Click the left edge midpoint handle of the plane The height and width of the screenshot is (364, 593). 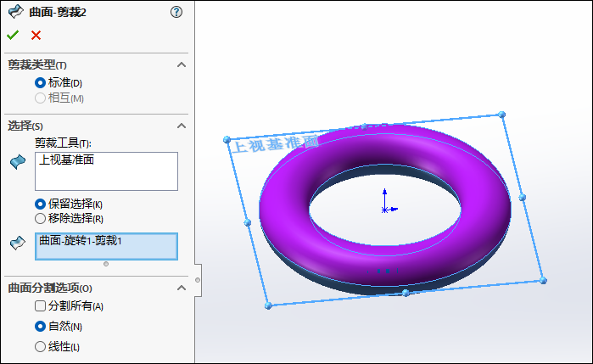(248, 222)
